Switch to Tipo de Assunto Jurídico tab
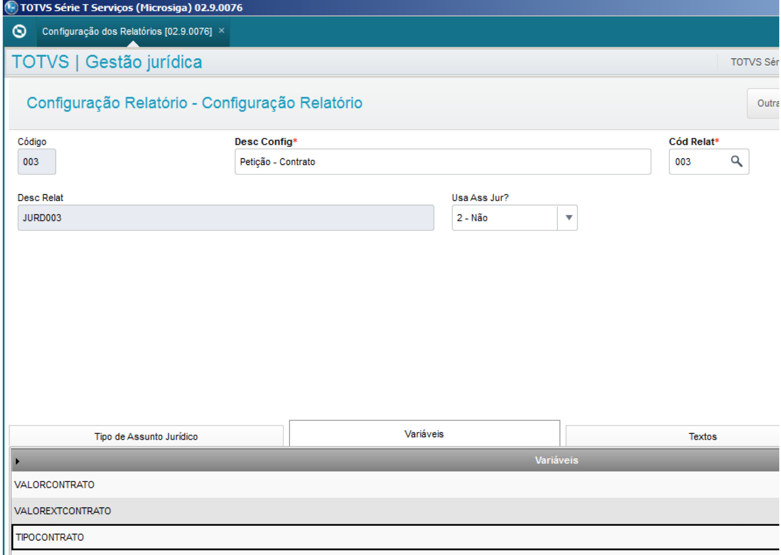Image resolution: width=781 pixels, height=555 pixels. click(146, 436)
